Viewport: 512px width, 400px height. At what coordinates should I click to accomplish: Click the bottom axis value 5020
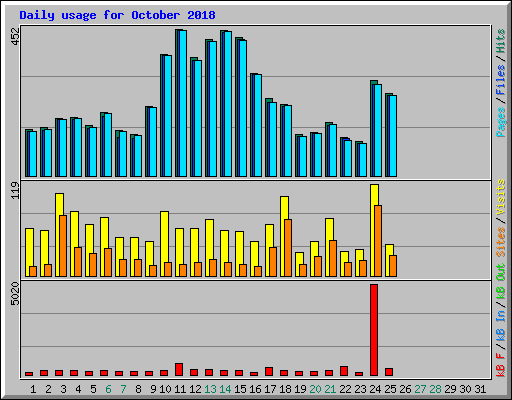pos(15,294)
